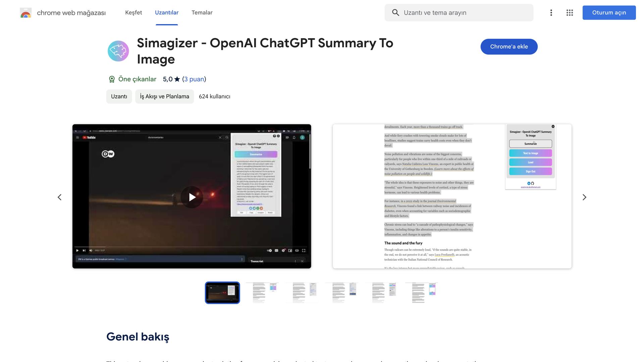Open the 3 puan ratings link
The width and height of the screenshot is (644, 362).
pyautogui.click(x=194, y=79)
